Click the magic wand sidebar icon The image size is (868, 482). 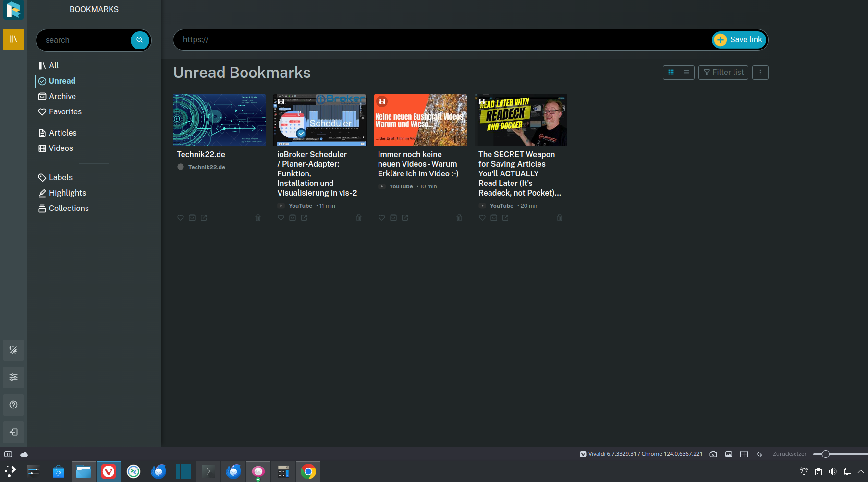pyautogui.click(x=13, y=350)
